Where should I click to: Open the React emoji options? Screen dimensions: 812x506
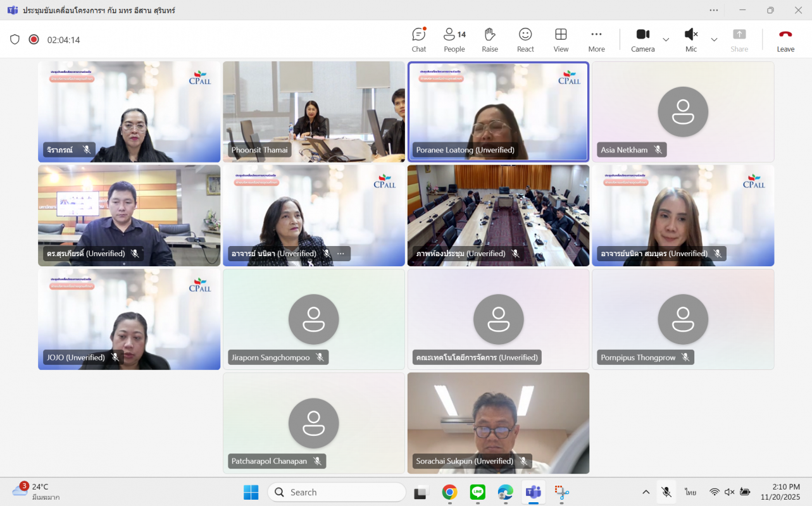coord(525,39)
